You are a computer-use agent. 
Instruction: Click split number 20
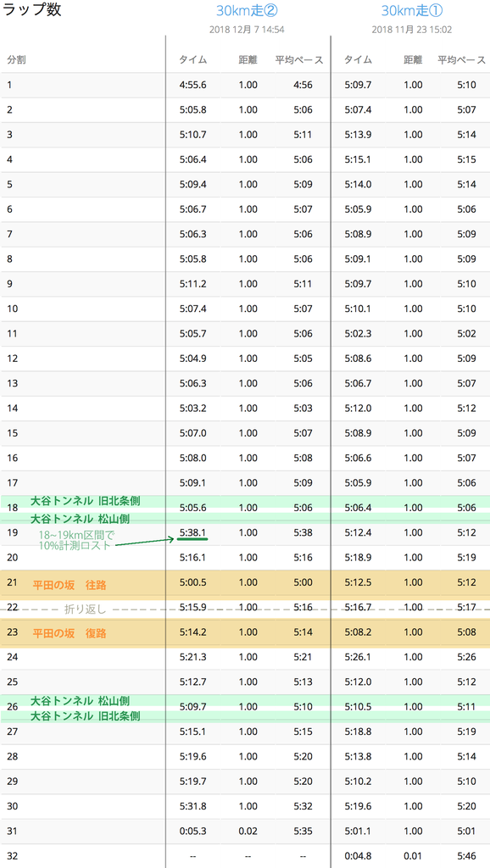12,558
